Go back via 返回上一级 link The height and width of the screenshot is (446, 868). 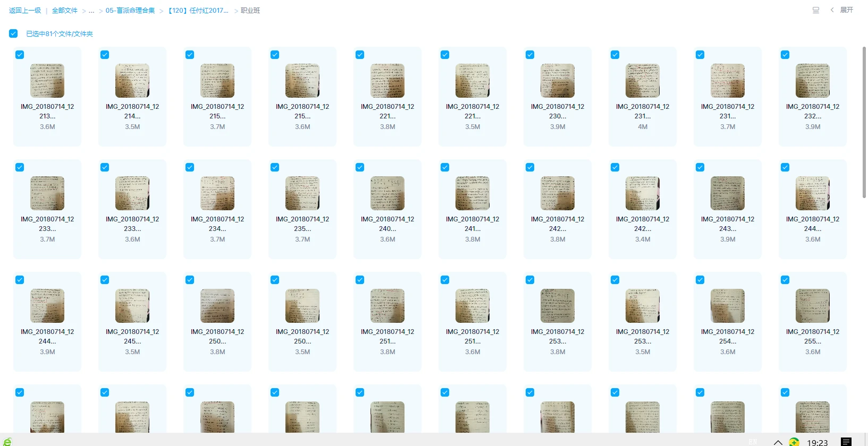click(24, 11)
